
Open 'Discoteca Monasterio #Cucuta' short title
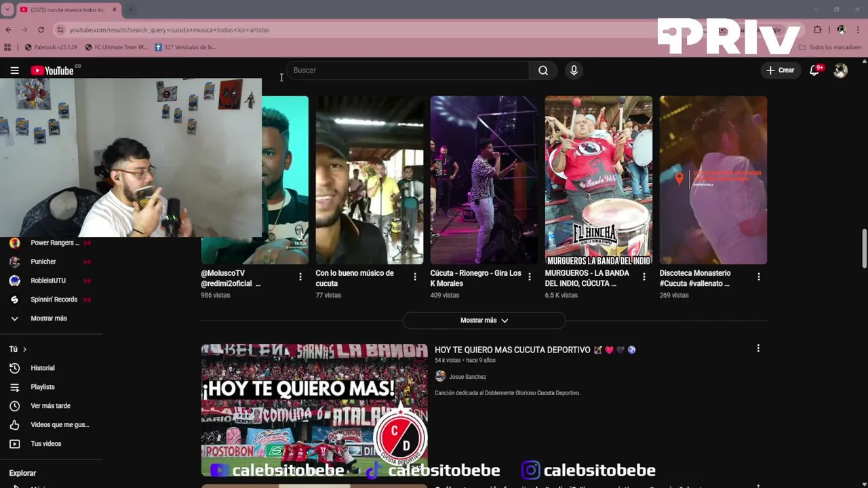695,279
